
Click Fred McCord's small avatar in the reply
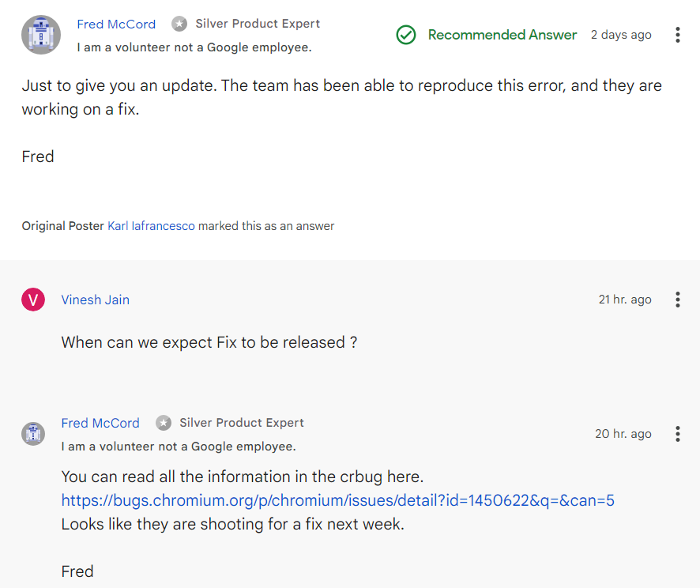[x=33, y=434]
